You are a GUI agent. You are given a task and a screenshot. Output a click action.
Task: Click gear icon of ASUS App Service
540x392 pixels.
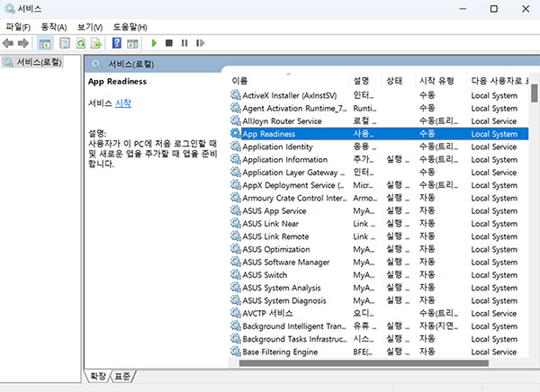pos(236,210)
